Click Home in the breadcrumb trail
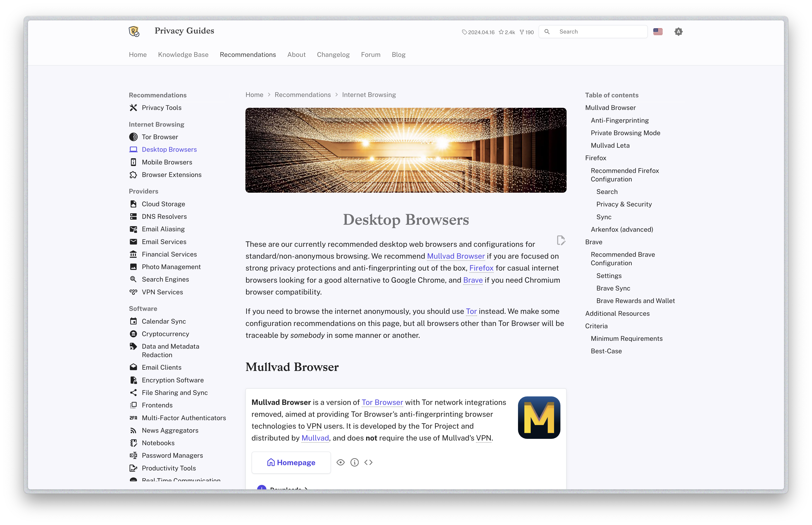The width and height of the screenshot is (812, 525). pyautogui.click(x=254, y=95)
